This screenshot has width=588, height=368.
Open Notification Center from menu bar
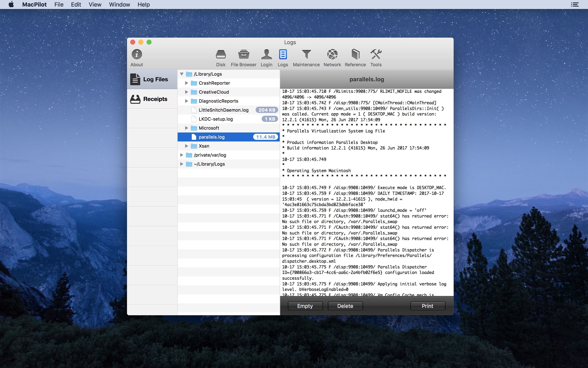pos(575,4)
